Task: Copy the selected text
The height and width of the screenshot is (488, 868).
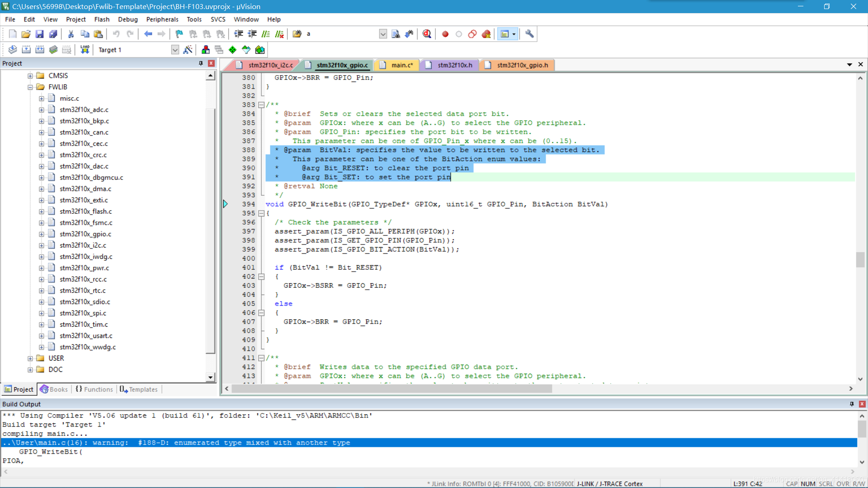Action: point(85,34)
